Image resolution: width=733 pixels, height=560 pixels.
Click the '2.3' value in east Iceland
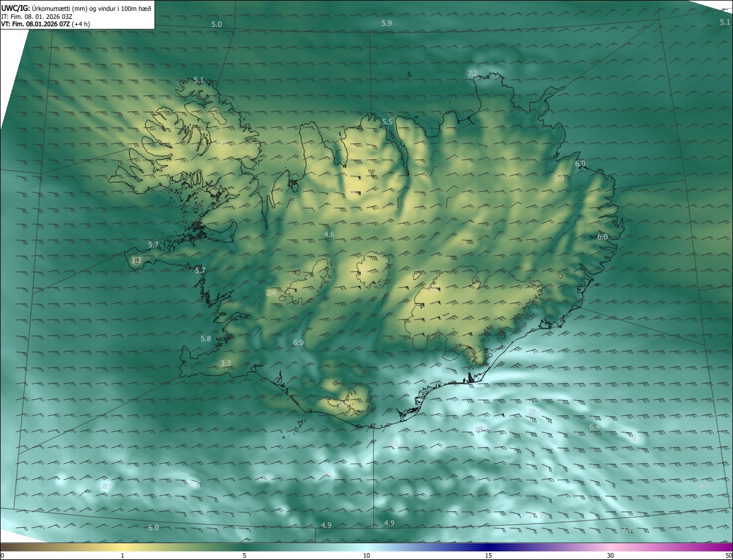point(559,179)
